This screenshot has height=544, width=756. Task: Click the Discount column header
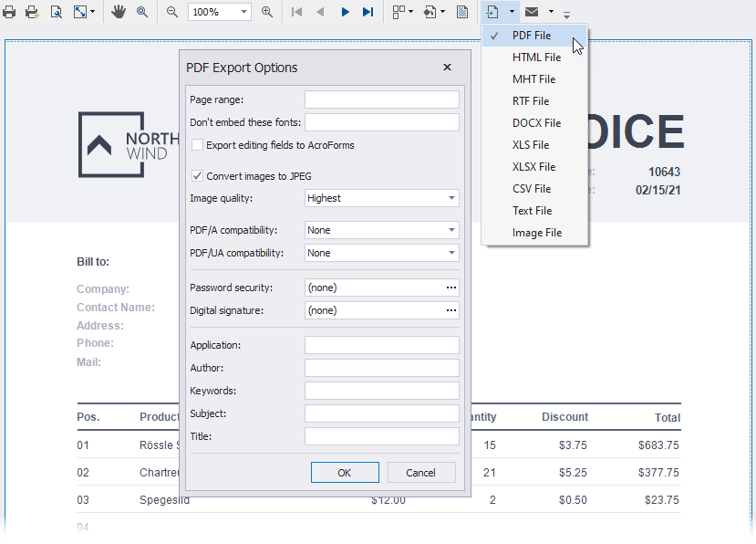[x=564, y=417]
